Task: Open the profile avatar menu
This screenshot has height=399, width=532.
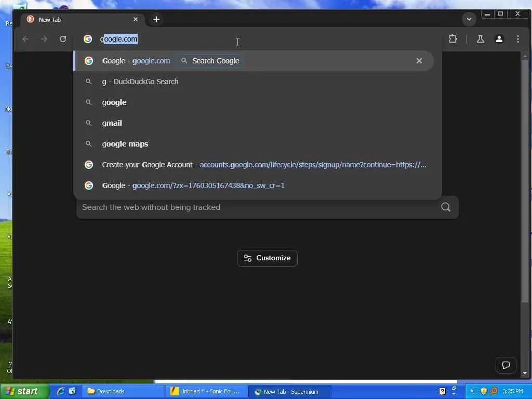Action: pyautogui.click(x=499, y=39)
